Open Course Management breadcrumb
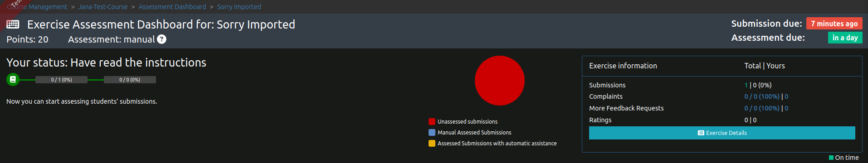Viewport: 868px width, 163px height. pyautogui.click(x=37, y=7)
